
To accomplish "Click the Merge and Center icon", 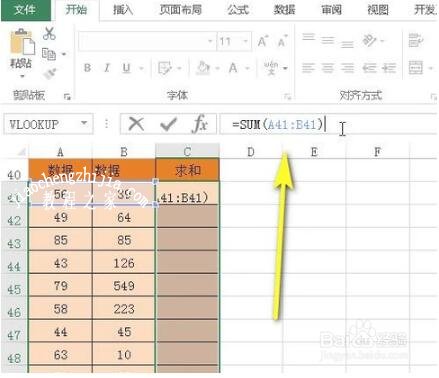I will pos(416,68).
